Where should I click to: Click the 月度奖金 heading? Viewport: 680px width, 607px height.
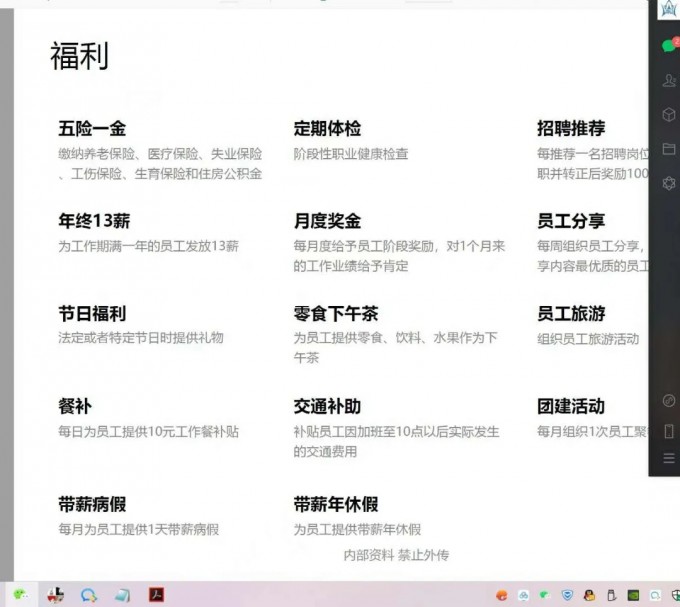click(x=327, y=221)
